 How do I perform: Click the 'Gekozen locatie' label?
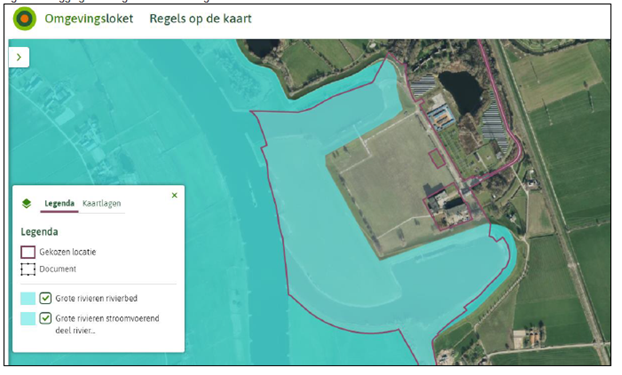(x=67, y=252)
